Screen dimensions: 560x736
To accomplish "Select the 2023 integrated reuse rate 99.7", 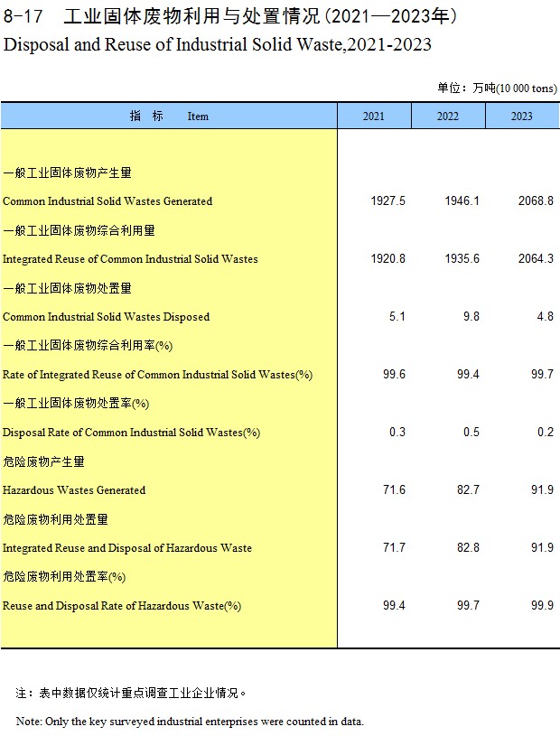I will pos(542,374).
